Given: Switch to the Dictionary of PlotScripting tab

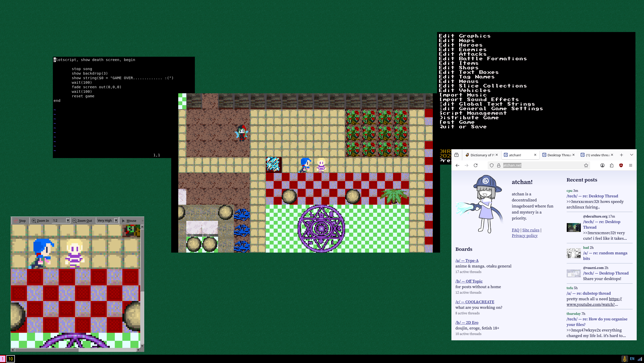Looking at the screenshot, I should [x=482, y=155].
